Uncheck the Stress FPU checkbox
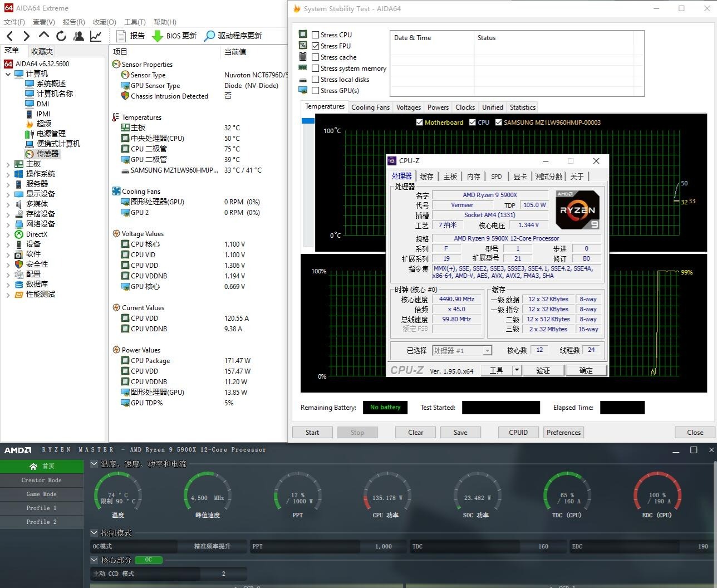Image resolution: width=717 pixels, height=588 pixels. tap(316, 46)
